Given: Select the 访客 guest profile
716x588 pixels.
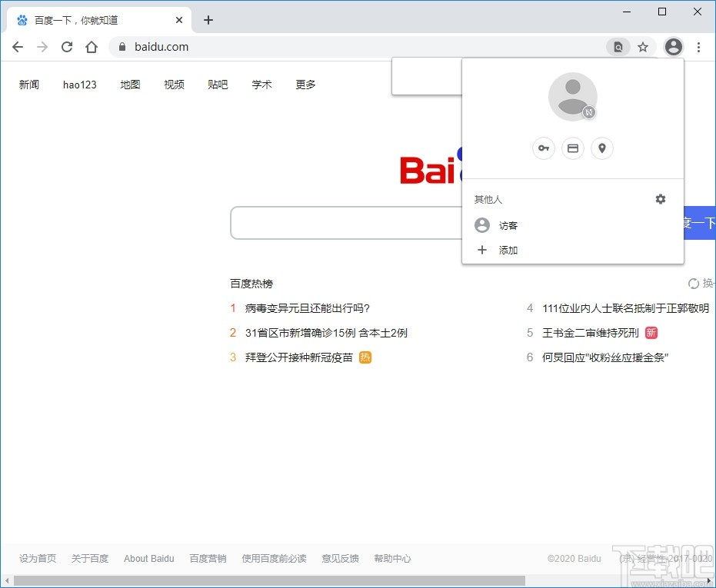Looking at the screenshot, I should point(573,225).
